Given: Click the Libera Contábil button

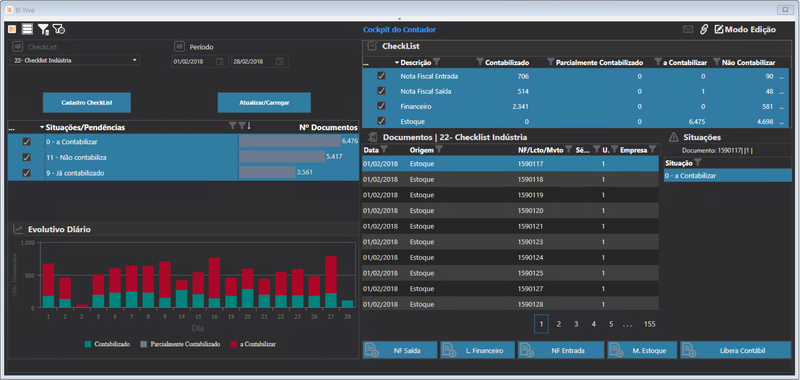Looking at the screenshot, I should tap(736, 350).
